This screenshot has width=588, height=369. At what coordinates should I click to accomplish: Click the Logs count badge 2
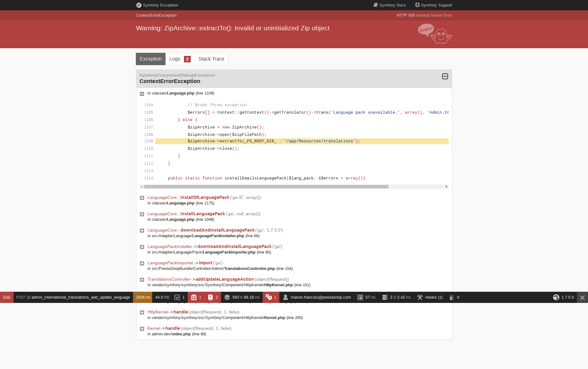coord(187,59)
